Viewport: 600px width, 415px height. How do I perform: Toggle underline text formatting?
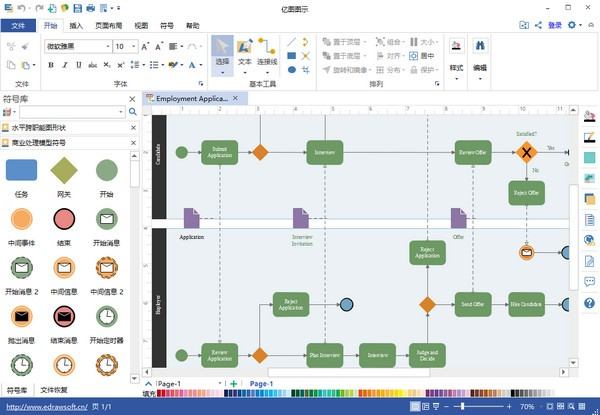[78, 66]
